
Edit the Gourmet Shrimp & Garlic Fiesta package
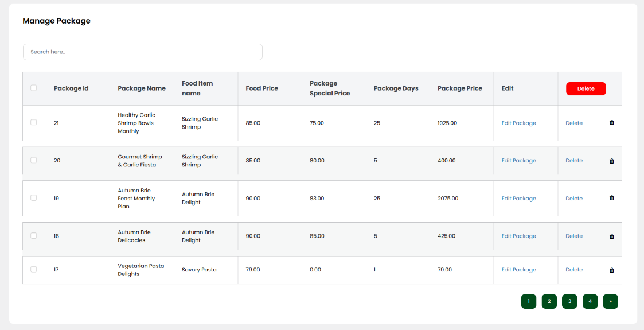click(x=519, y=161)
